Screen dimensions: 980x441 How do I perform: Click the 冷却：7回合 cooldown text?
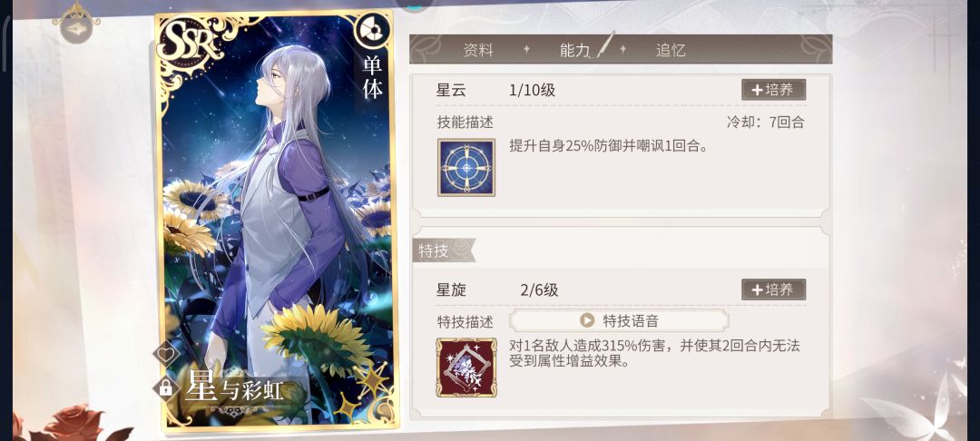765,122
